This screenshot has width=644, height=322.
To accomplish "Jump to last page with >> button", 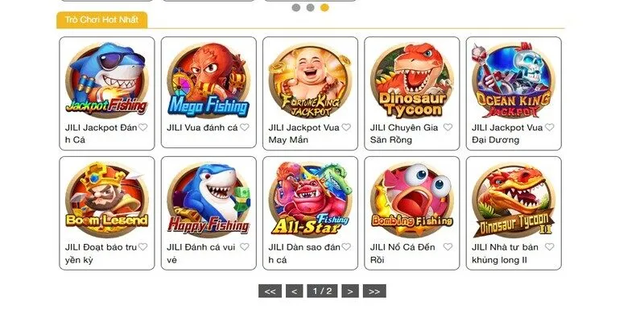I will [374, 291].
